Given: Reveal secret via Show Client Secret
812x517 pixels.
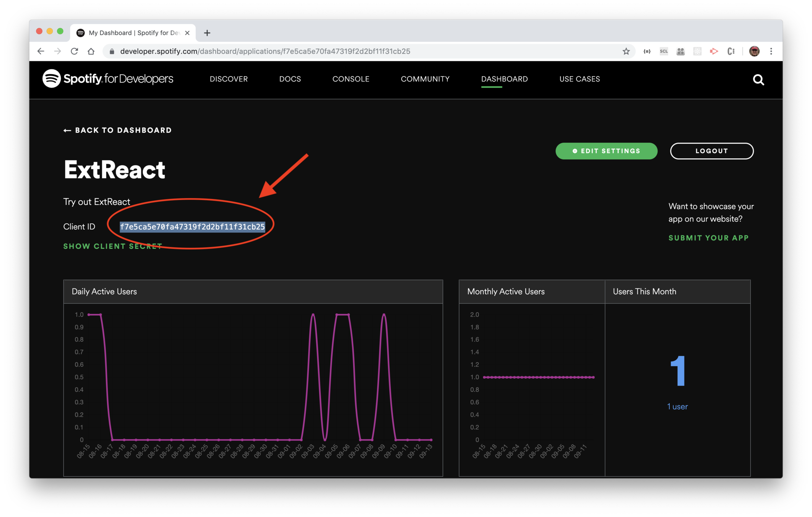Looking at the screenshot, I should point(113,246).
